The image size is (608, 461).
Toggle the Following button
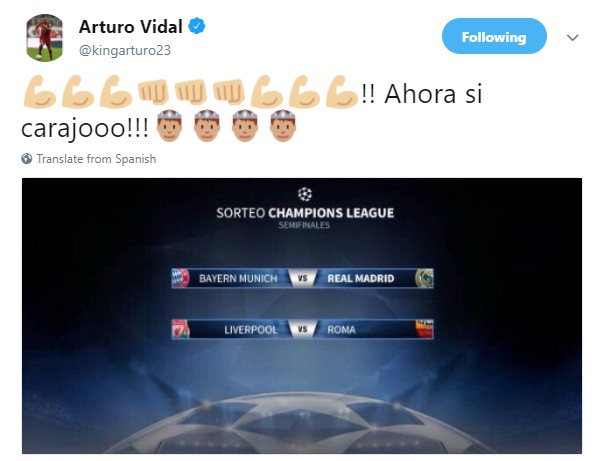click(x=494, y=36)
